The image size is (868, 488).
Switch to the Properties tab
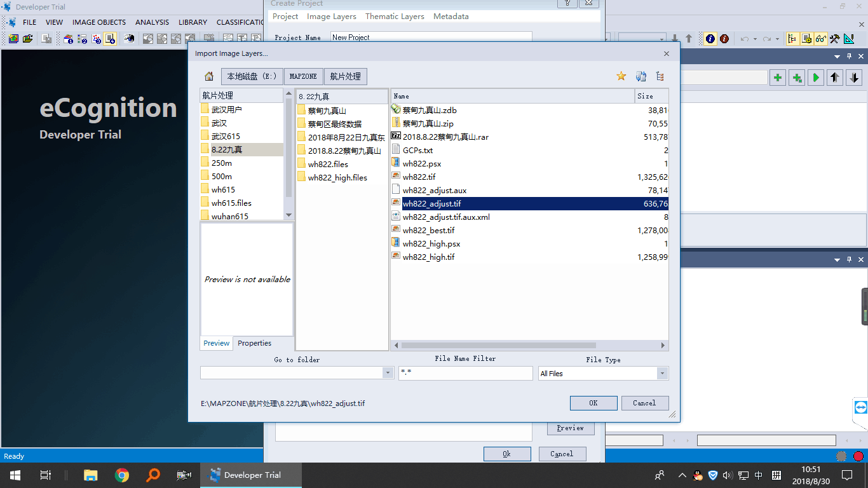tap(254, 343)
